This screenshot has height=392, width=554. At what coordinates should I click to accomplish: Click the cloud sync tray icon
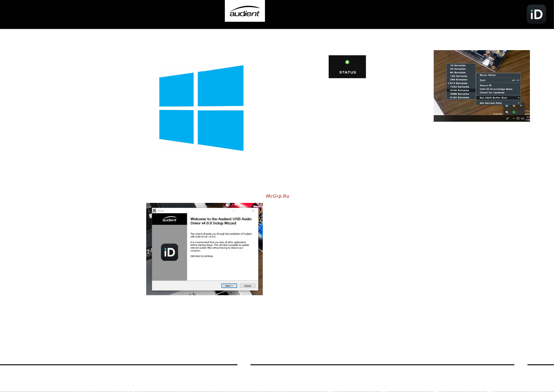[x=507, y=112]
